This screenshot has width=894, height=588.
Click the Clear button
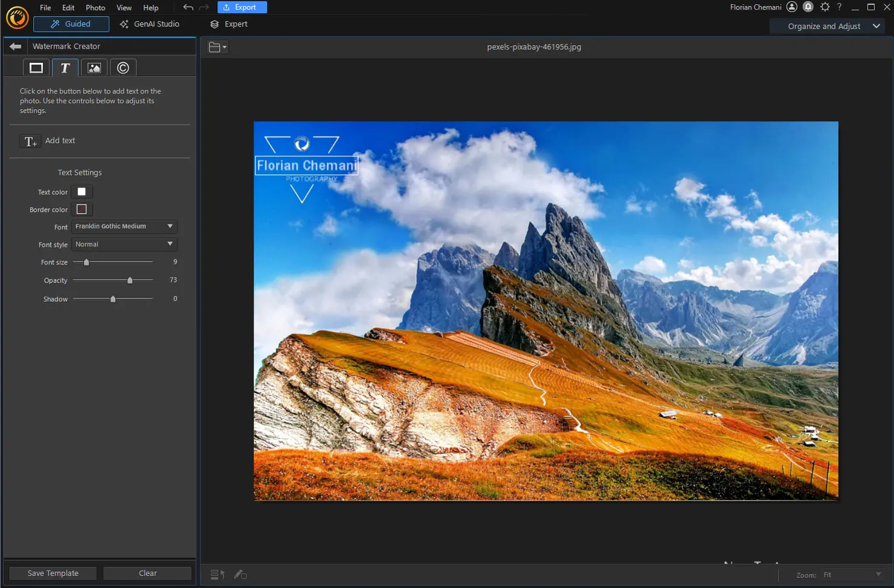point(147,573)
